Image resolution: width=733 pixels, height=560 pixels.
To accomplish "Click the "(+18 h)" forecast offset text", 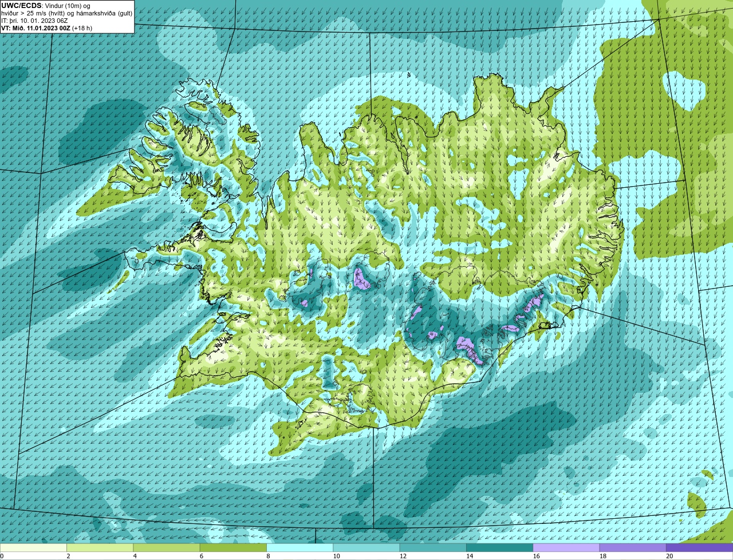I will tap(82, 28).
